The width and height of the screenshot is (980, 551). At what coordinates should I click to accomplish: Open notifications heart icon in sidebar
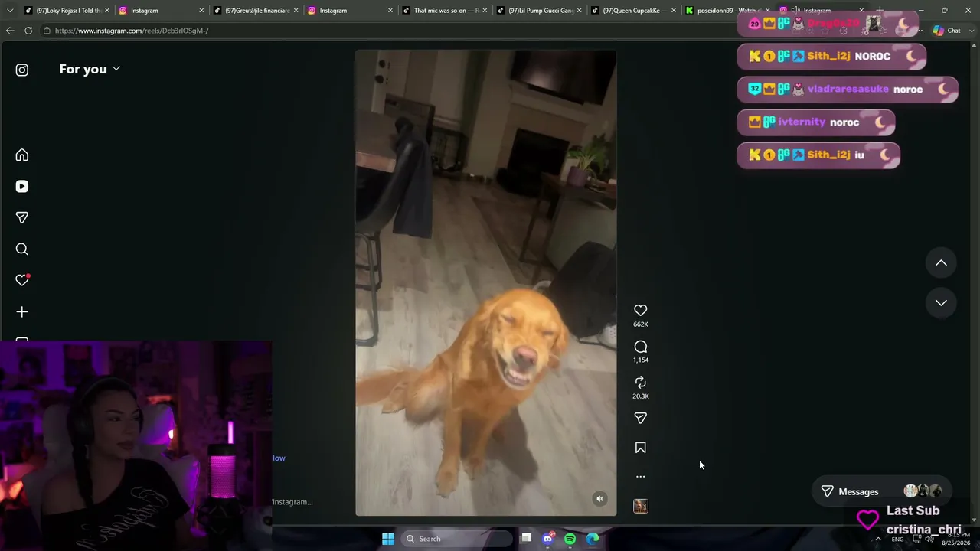coord(22,280)
